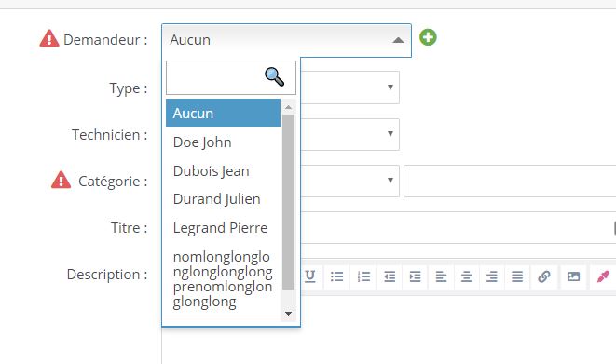Open the pink color picker tool
Screen dimensions: 616x364
603,276
